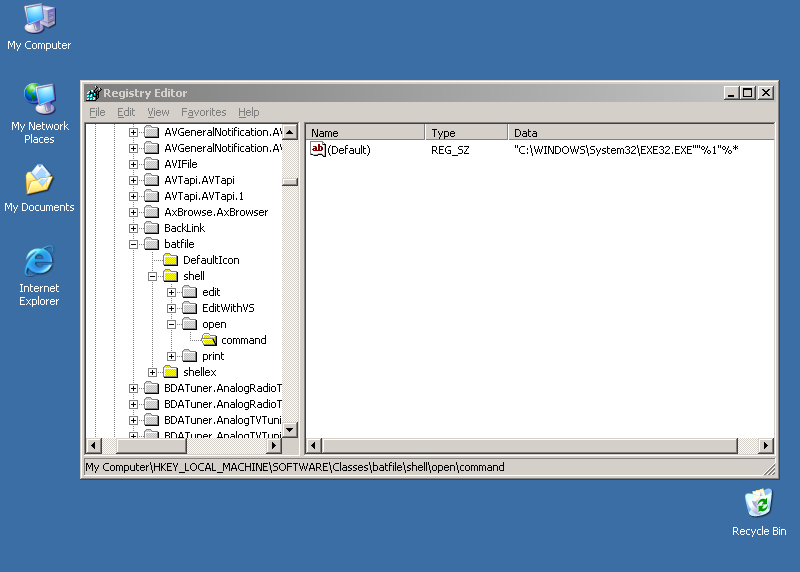Click the shellex folder icon

pos(170,372)
